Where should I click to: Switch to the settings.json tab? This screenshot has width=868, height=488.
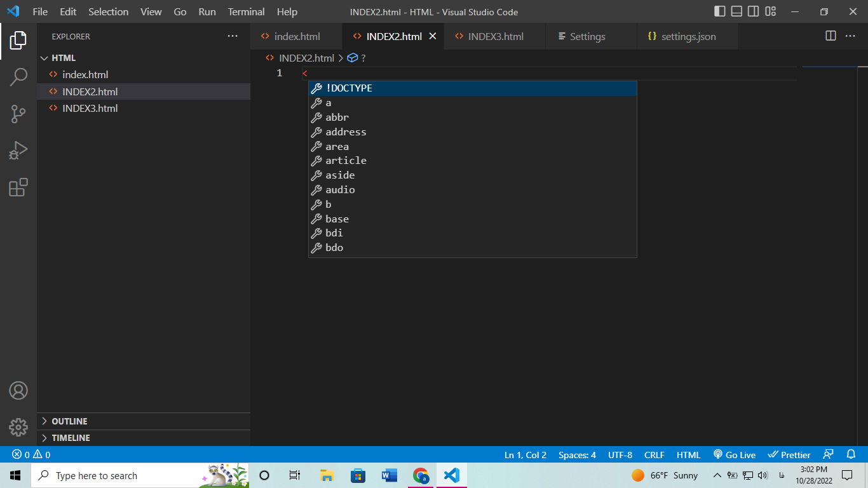pos(688,36)
